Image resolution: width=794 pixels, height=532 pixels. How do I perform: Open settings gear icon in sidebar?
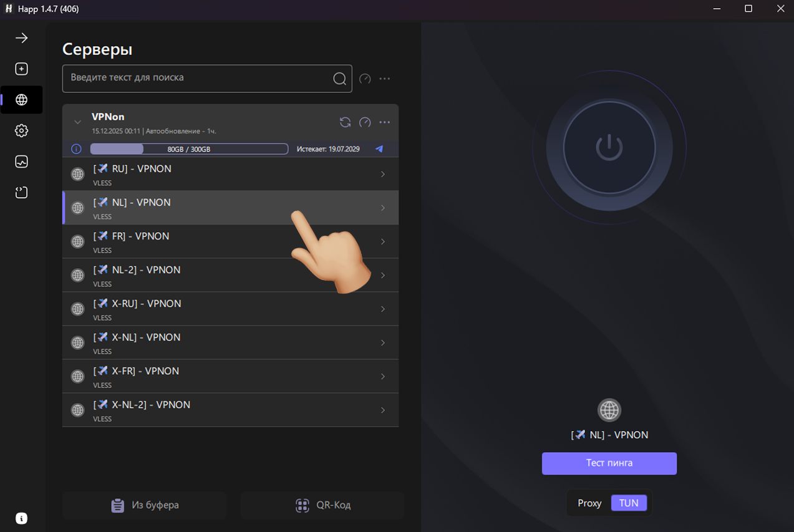click(22, 130)
